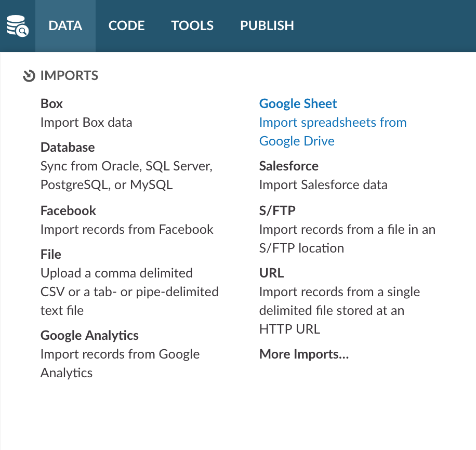Choose the S/FTP import option
Screen dimensions: 476x450
(277, 211)
